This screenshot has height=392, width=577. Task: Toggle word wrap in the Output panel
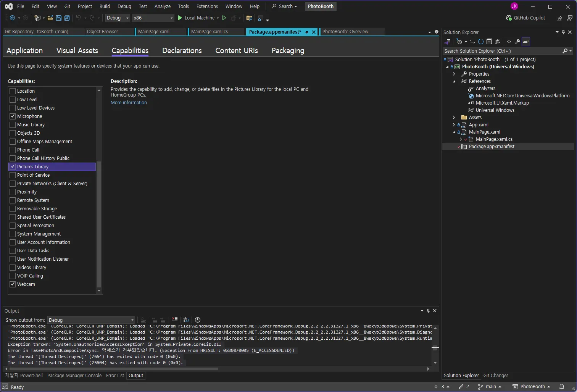186,320
